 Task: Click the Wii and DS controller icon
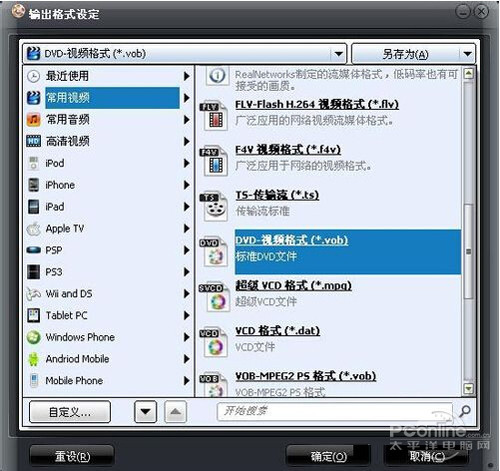pyautogui.click(x=33, y=294)
